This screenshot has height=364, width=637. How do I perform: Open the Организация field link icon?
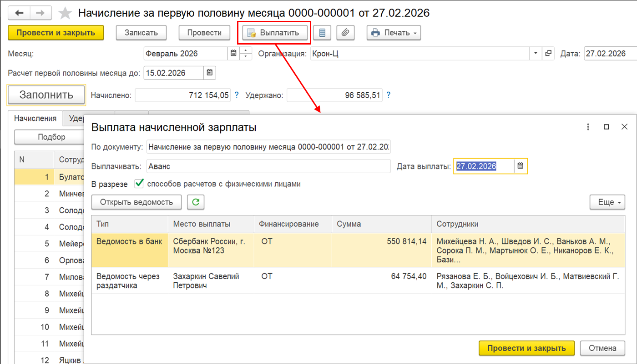(548, 54)
